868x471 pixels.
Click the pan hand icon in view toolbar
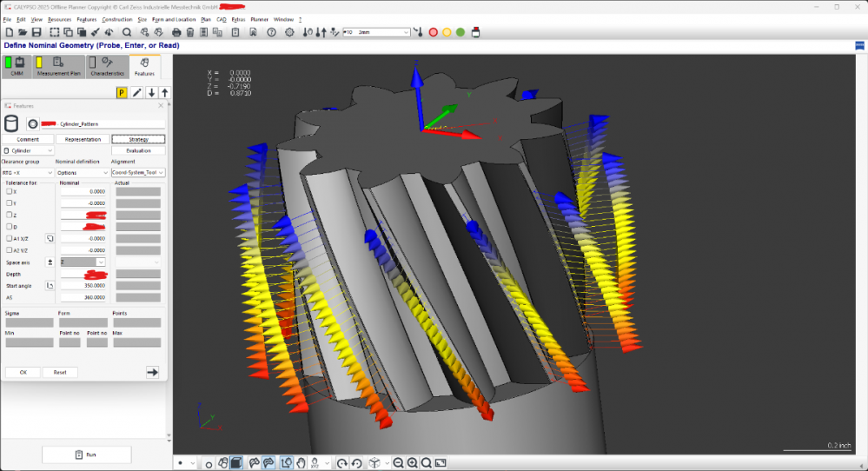(x=301, y=462)
